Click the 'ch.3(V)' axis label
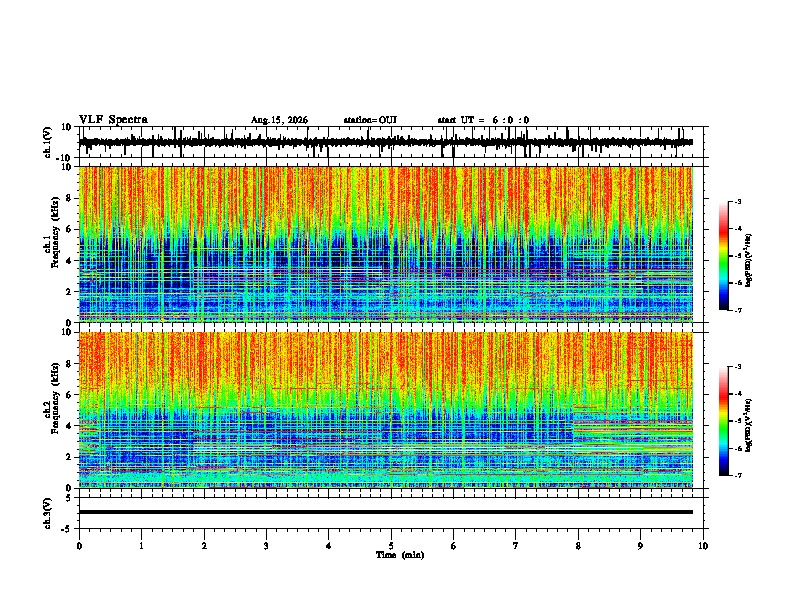This screenshot has width=792, height=612. click(47, 513)
